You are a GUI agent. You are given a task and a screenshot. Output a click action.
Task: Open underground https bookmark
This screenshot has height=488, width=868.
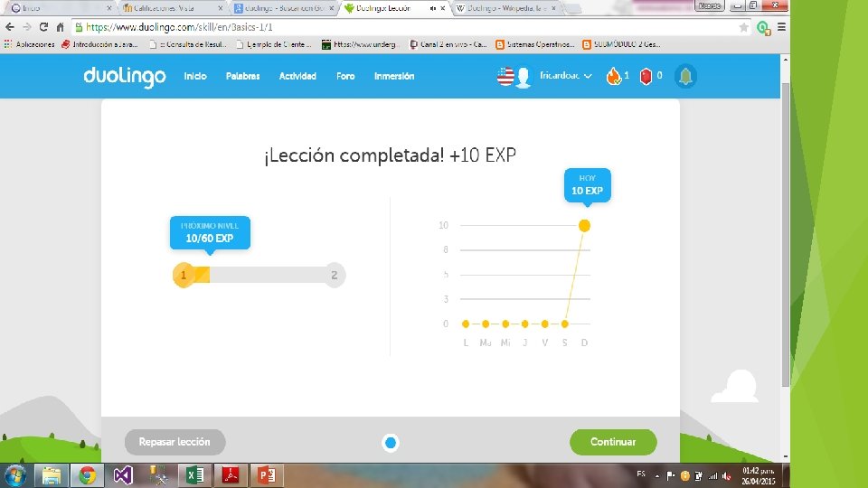(359, 44)
